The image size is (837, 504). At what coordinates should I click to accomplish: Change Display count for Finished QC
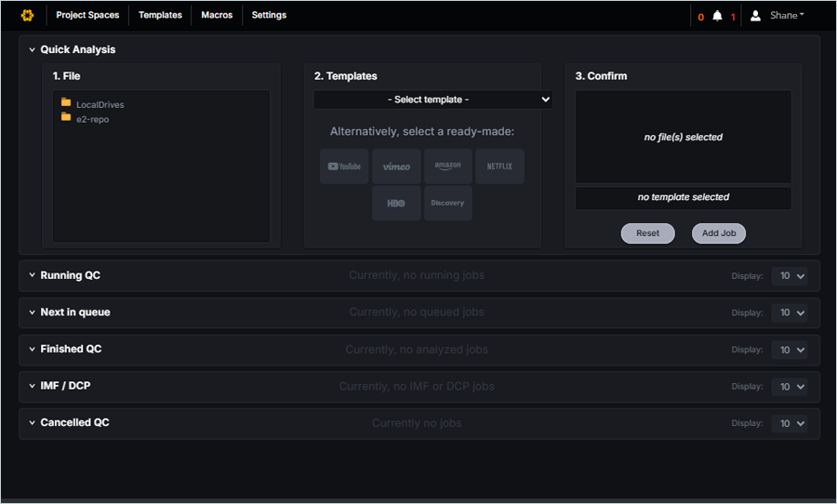point(789,350)
